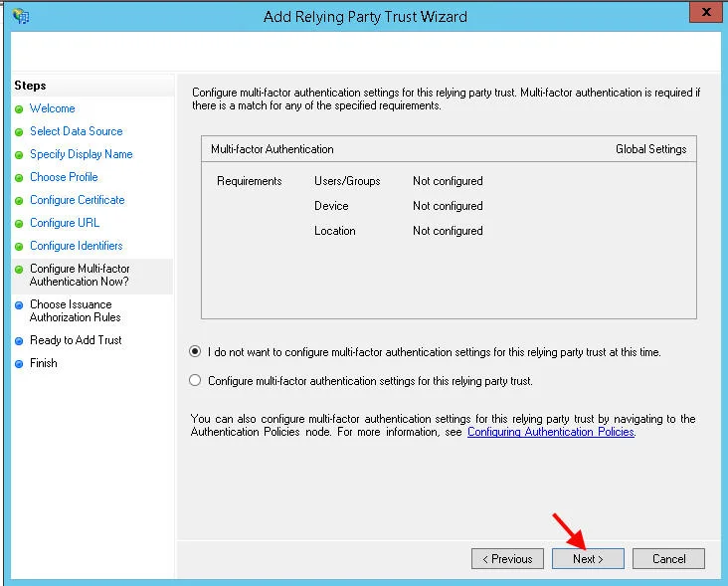
Task: Click green bullet beside Configure Multi-factor Authentication
Action: [19, 270]
